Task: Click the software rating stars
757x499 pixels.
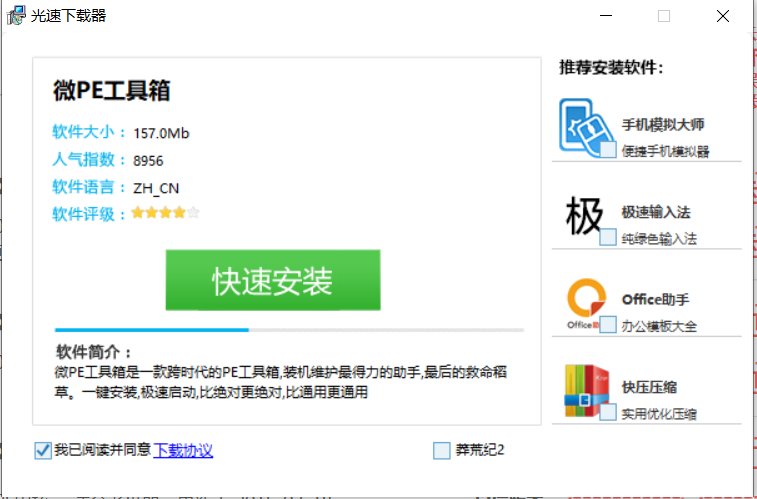Action: pos(165,212)
